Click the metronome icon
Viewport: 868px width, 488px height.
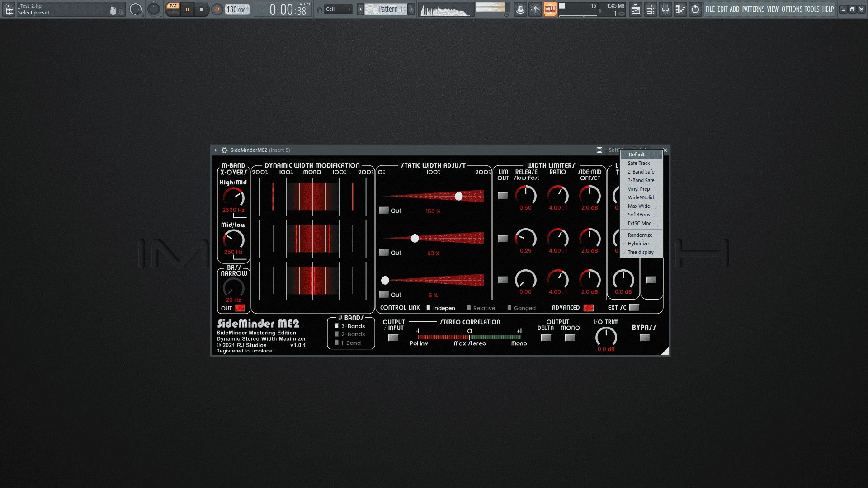(x=520, y=9)
